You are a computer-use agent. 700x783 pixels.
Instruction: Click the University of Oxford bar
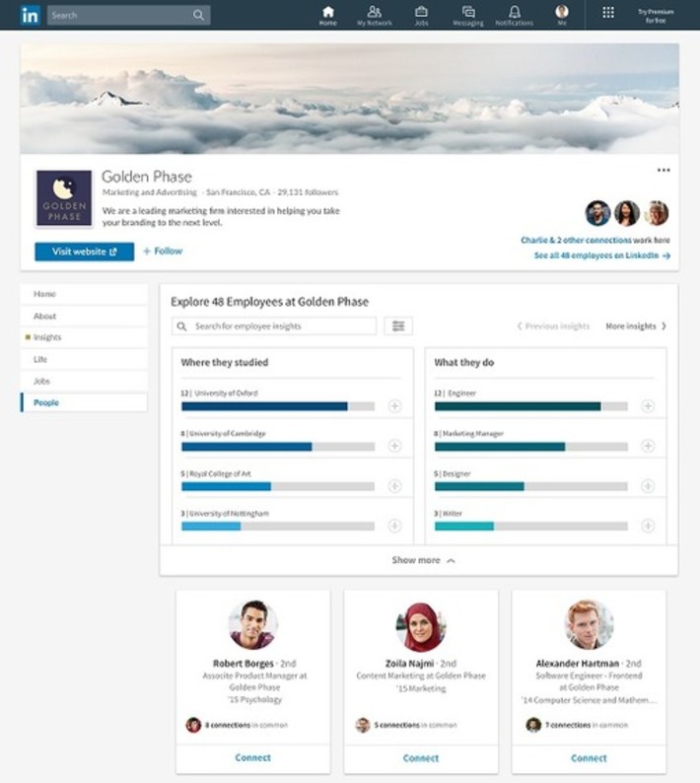278,406
